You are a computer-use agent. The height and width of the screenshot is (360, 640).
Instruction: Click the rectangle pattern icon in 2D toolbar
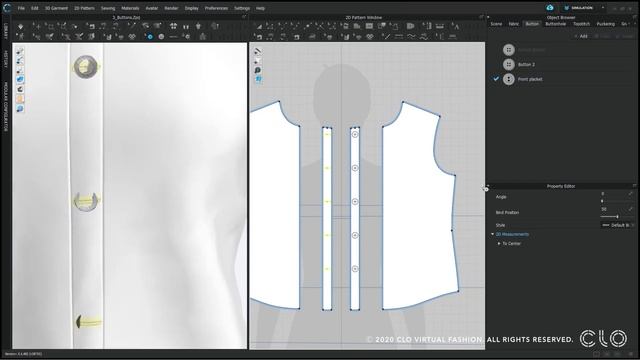(x=369, y=26)
